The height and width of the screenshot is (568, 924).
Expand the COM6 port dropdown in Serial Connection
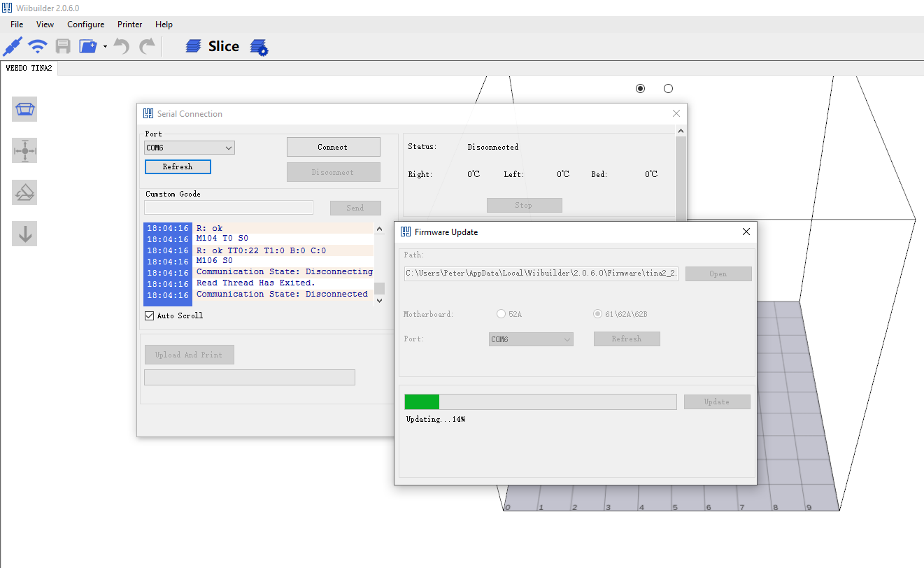click(x=190, y=148)
